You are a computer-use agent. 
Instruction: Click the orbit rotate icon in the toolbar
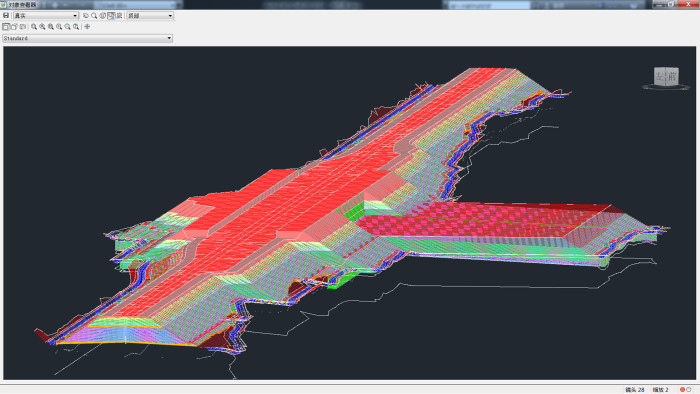[86, 16]
